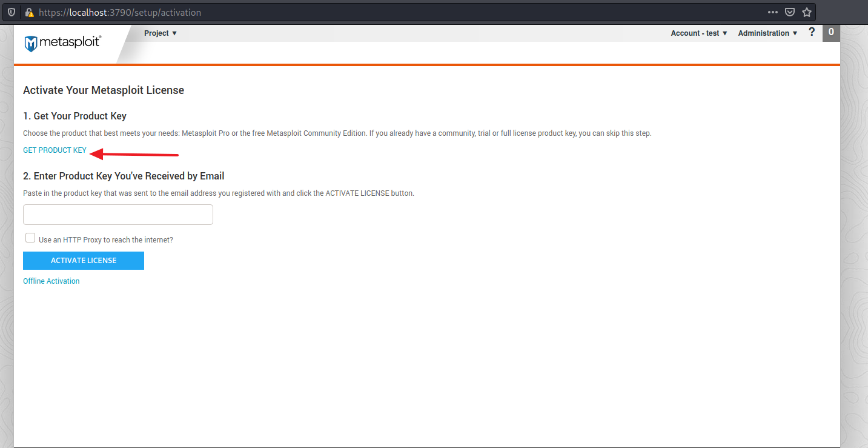Open the Offline Activation link
868x448 pixels.
[51, 281]
